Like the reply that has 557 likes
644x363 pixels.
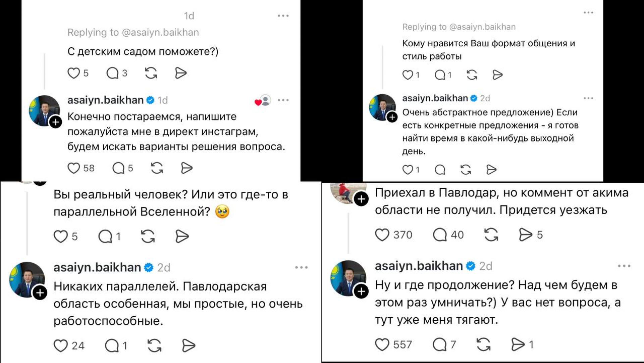point(382,345)
